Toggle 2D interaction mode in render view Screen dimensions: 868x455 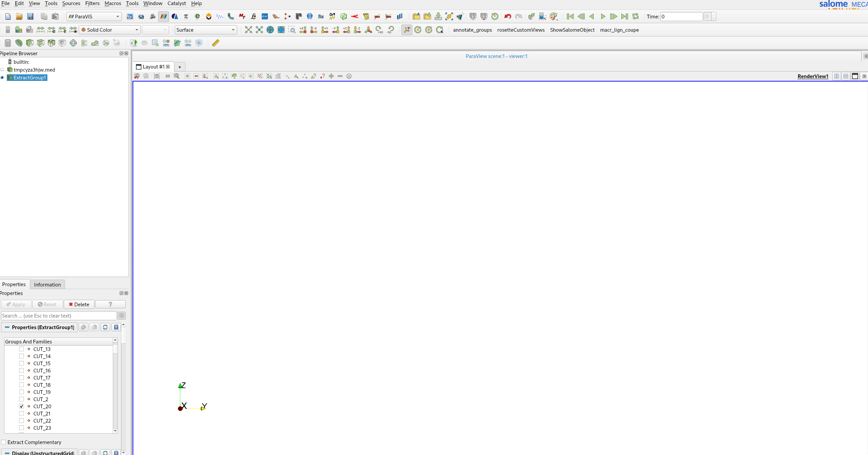click(x=168, y=76)
